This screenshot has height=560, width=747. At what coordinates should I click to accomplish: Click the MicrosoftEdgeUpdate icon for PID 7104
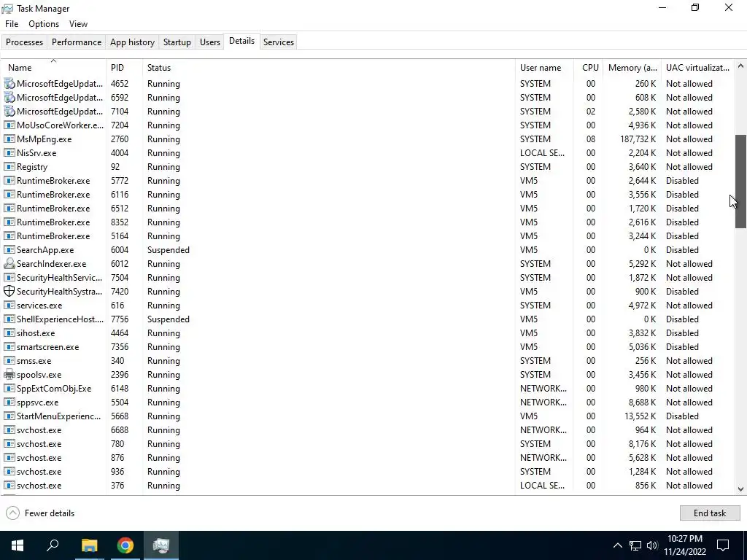click(x=9, y=111)
